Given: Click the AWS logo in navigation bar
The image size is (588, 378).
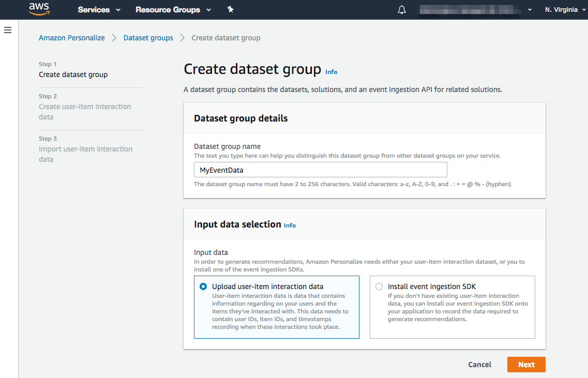Looking at the screenshot, I should pos(40,9).
